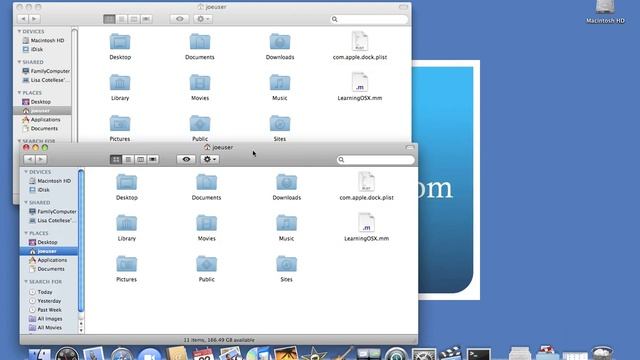Click front window sidebar scrollbar thumb

[x=81, y=241]
